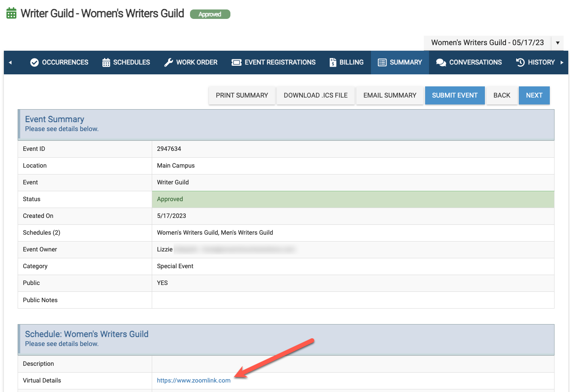Submit the event
The height and width of the screenshot is (392, 570).
coord(454,95)
